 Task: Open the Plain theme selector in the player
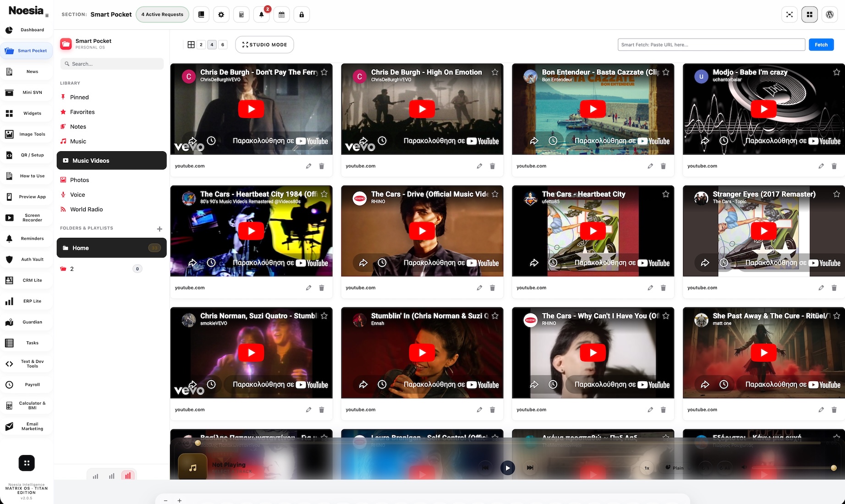pyautogui.click(x=675, y=468)
